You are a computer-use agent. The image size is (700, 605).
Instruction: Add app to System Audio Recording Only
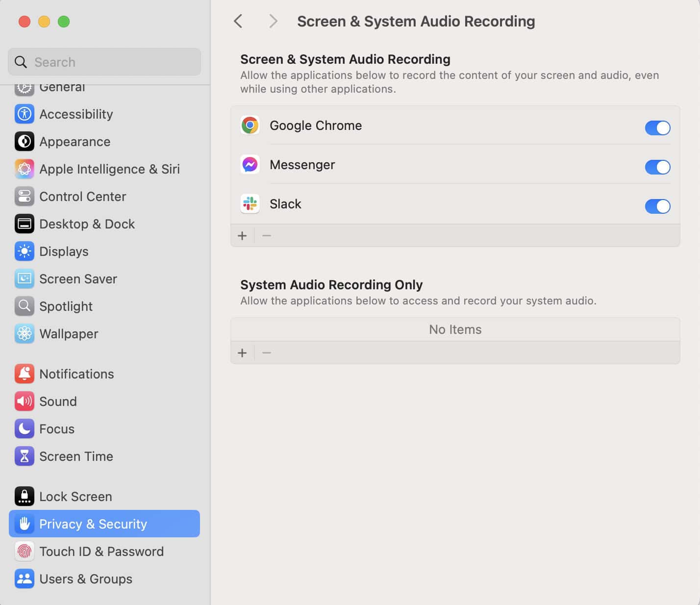point(242,353)
